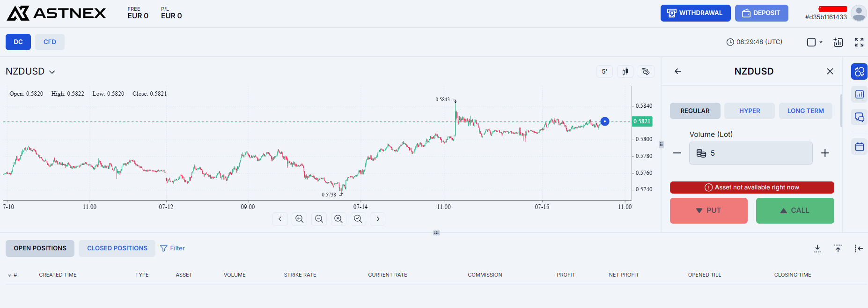Zoom in on the chart
Viewport: 868px width, 308px height.
300,219
